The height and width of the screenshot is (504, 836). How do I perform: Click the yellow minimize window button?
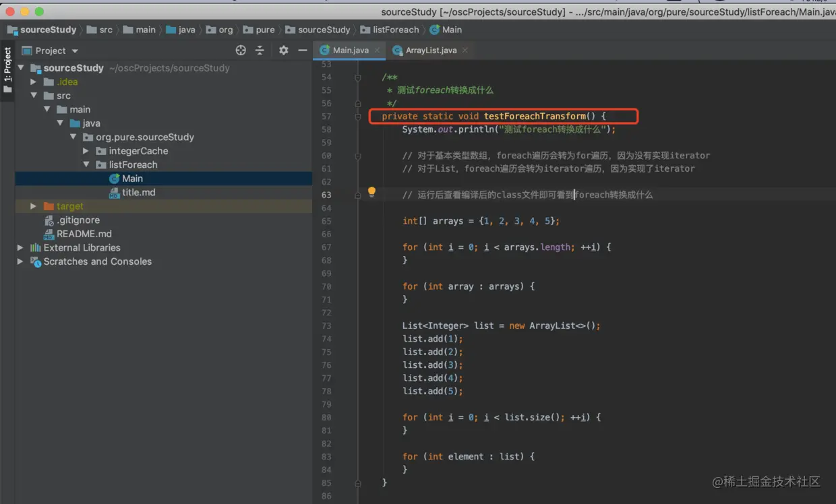coord(25,11)
